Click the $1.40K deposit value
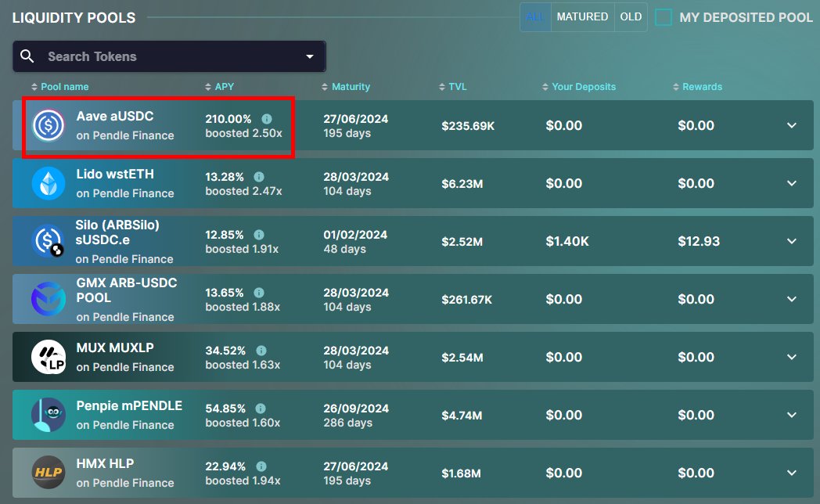This screenshot has height=504, width=820. [x=567, y=242]
